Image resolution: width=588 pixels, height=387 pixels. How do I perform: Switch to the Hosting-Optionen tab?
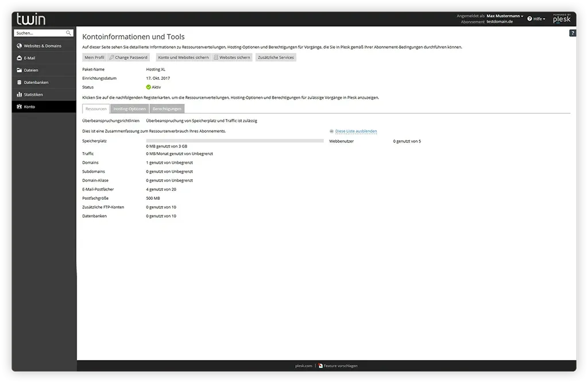coord(129,109)
